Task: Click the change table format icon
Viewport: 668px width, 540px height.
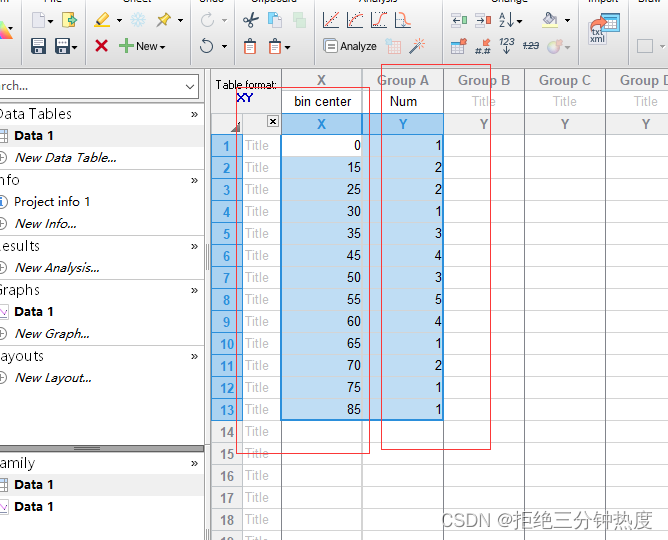Action: [x=459, y=46]
